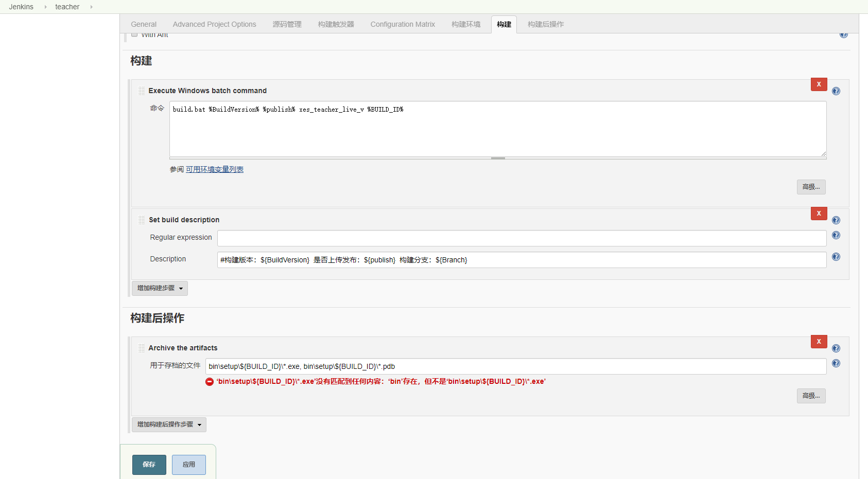
Task: Open help for Set build description step
Action: coord(836,220)
